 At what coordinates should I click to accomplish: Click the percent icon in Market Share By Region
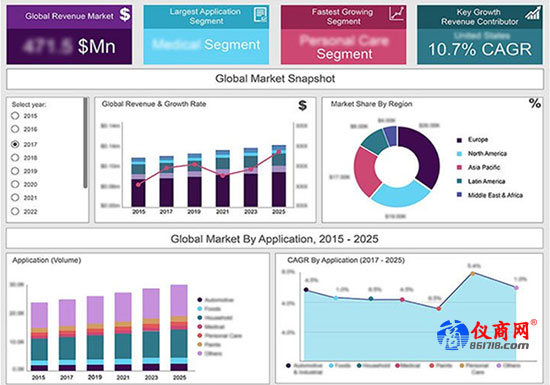[535, 103]
